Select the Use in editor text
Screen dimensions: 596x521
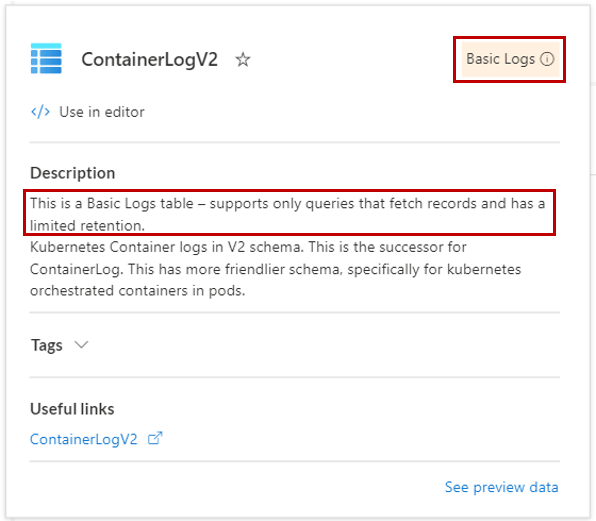point(102,112)
